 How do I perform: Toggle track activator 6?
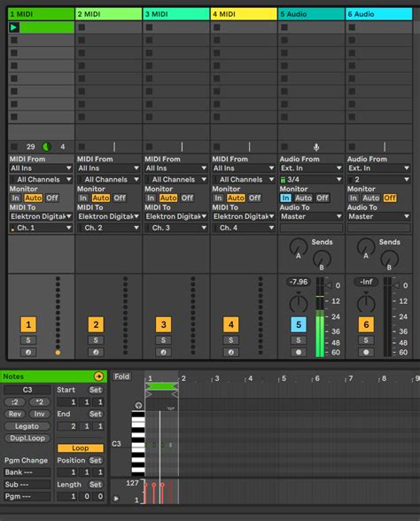pos(366,324)
